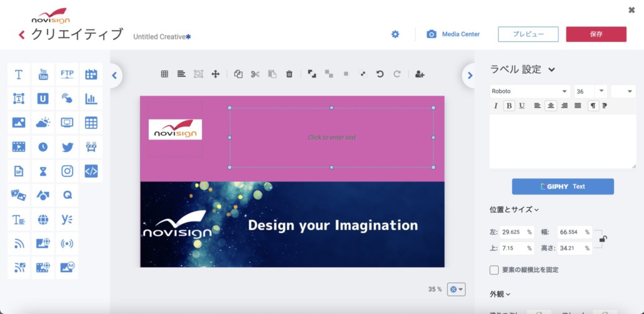Copy the selected element
Image resolution: width=644 pixels, height=314 pixels.
[238, 74]
